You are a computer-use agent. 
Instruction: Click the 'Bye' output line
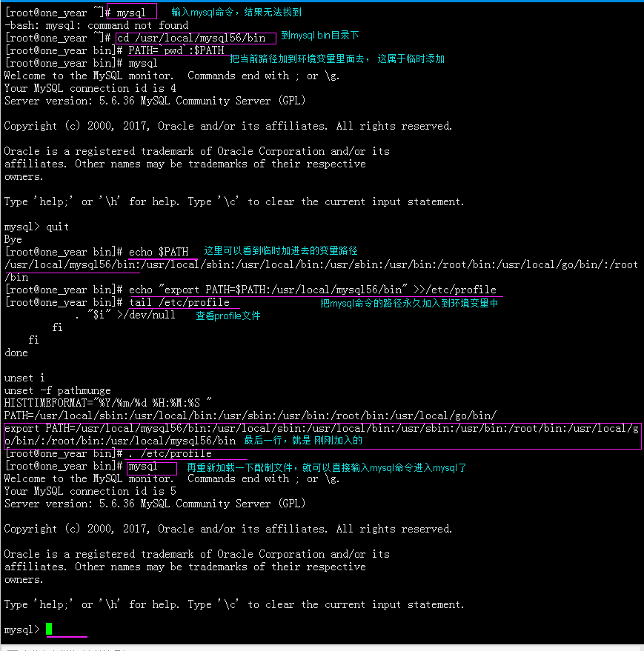(13, 239)
